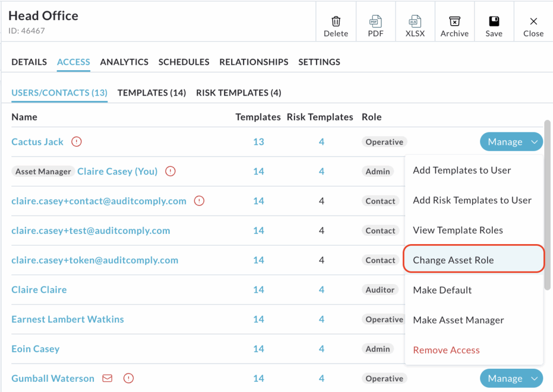The width and height of the screenshot is (553, 392).
Task: Switch to the Analytics tab
Action: pos(124,62)
